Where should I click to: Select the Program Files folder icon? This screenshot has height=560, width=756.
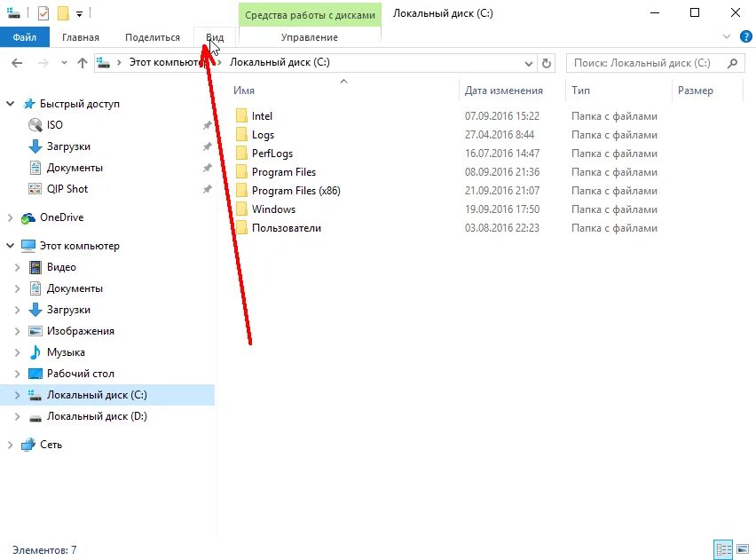(241, 171)
